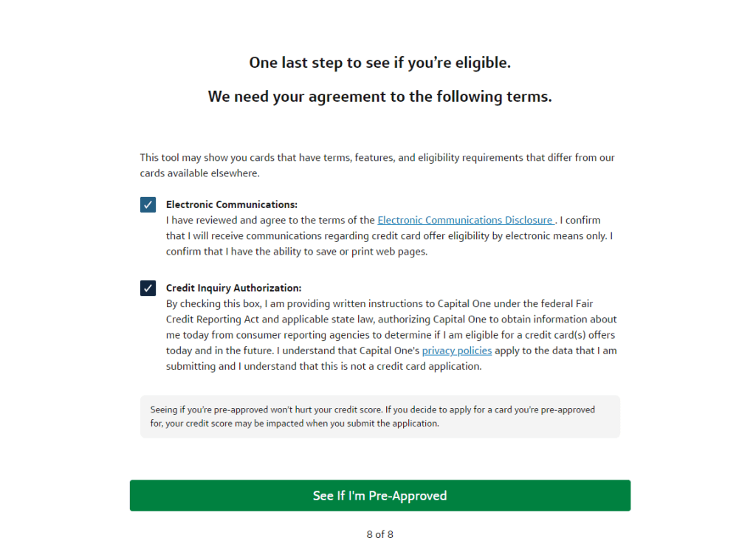Click the "By checking this box" sentence start
756x549 pixels.
pyautogui.click(x=213, y=304)
